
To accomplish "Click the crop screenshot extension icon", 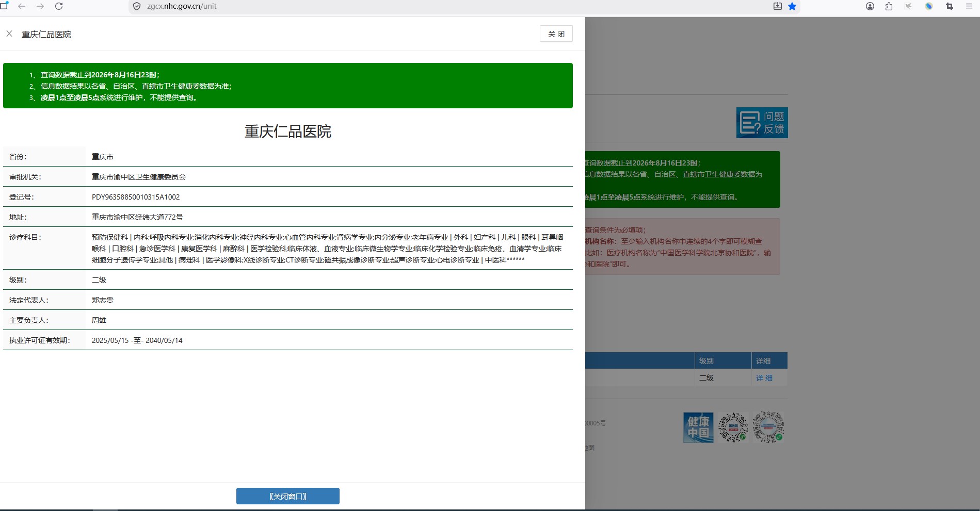I will point(949,6).
